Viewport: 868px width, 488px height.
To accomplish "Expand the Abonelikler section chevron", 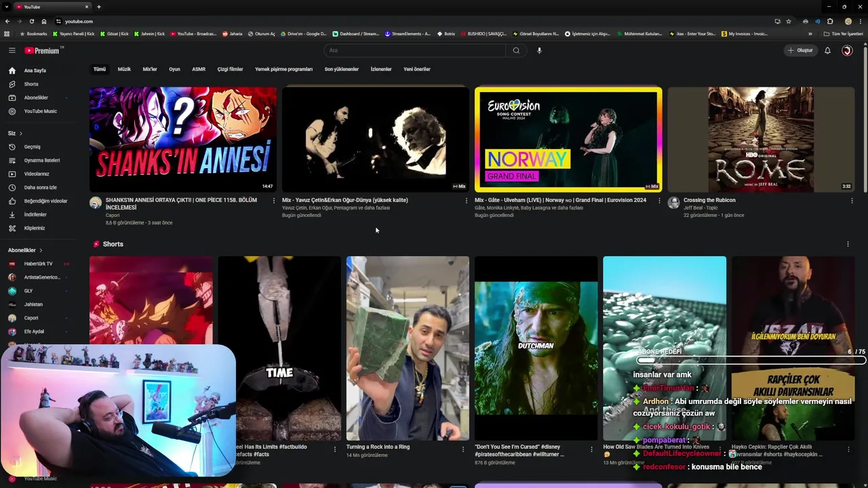I will [41, 250].
